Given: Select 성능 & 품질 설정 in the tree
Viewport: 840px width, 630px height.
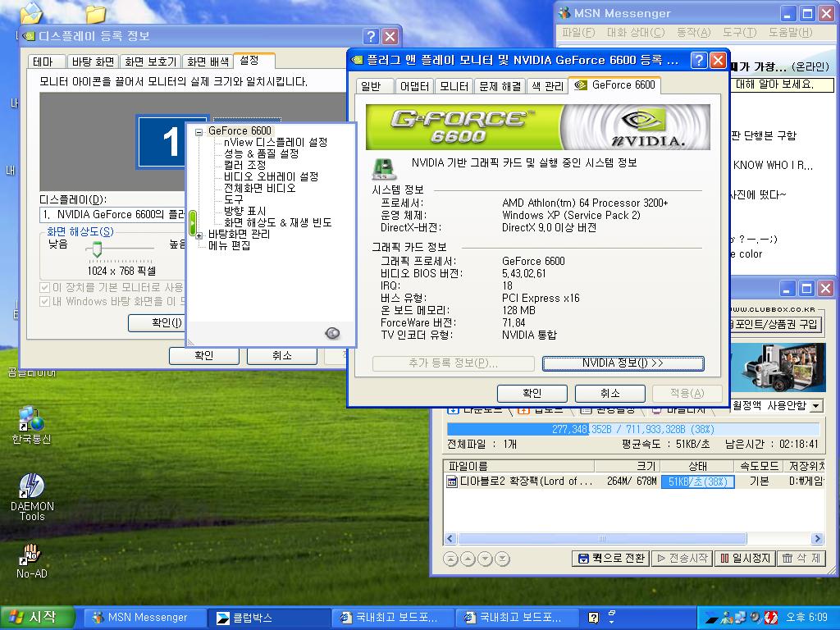Looking at the screenshot, I should [x=261, y=153].
